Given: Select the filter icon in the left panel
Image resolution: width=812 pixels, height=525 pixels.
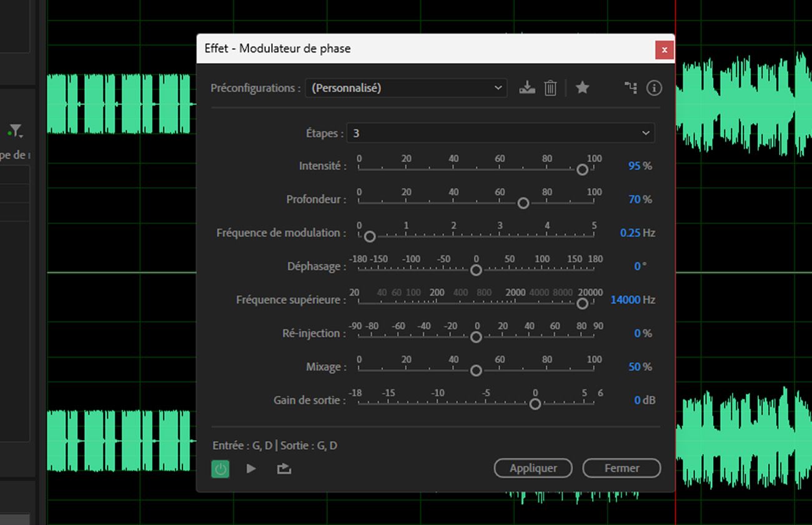Looking at the screenshot, I should pos(16,131).
